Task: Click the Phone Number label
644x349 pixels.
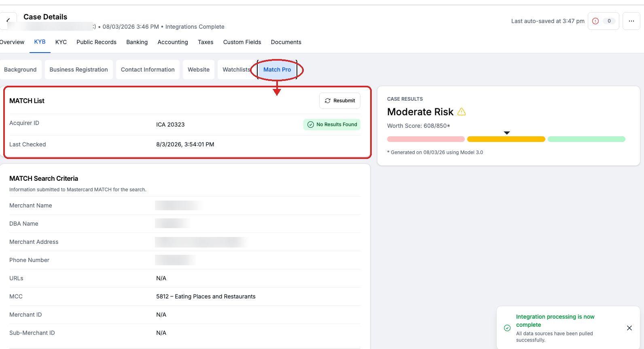Action: [29, 260]
